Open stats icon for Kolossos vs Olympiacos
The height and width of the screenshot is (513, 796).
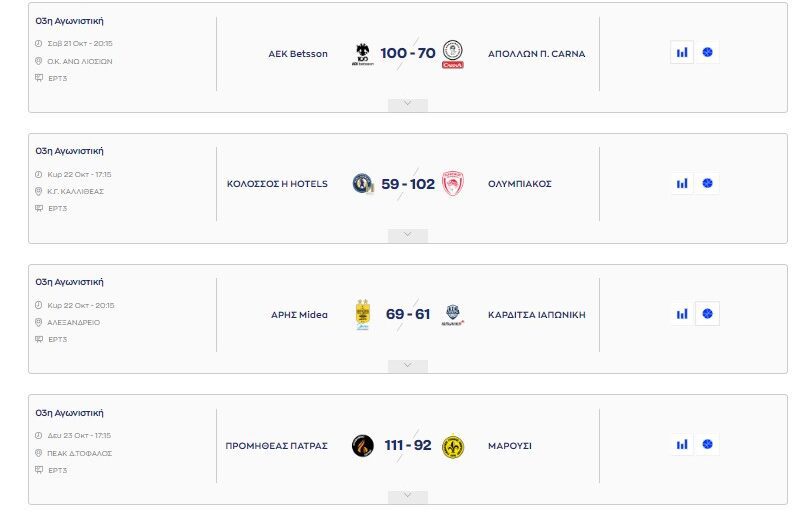tap(682, 184)
